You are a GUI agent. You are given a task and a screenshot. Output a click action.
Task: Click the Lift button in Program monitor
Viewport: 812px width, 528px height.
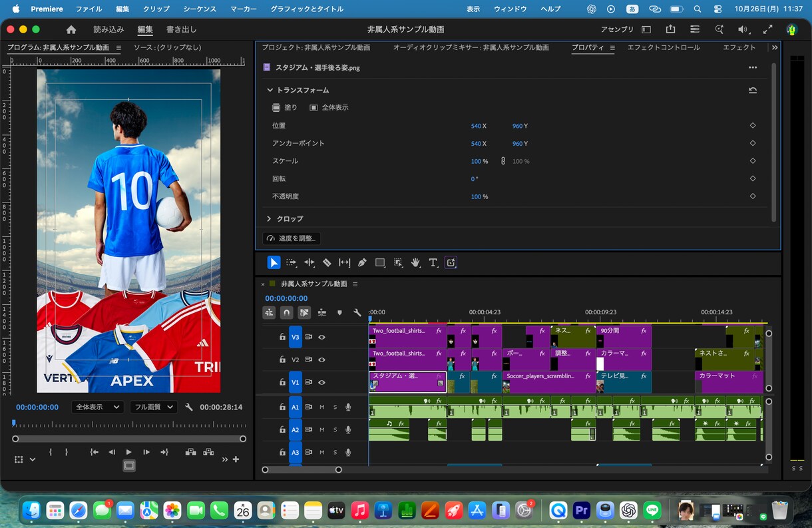(x=191, y=452)
